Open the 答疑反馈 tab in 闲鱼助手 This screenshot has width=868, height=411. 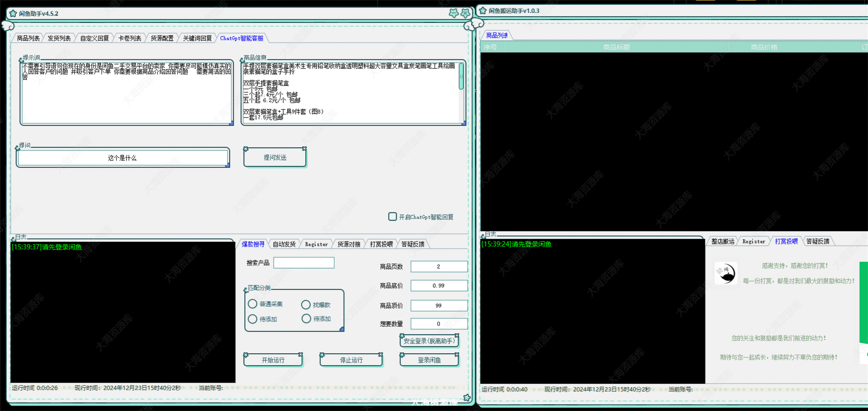point(413,244)
